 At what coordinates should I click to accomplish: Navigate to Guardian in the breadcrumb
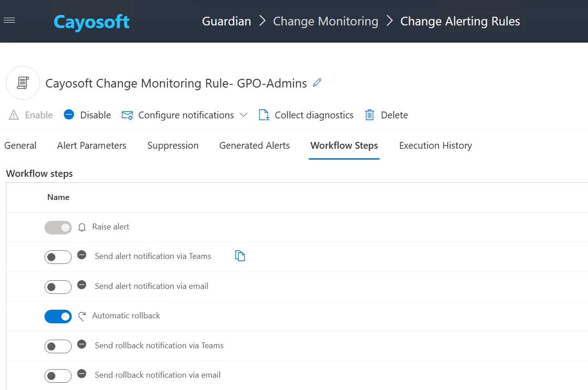coord(226,21)
